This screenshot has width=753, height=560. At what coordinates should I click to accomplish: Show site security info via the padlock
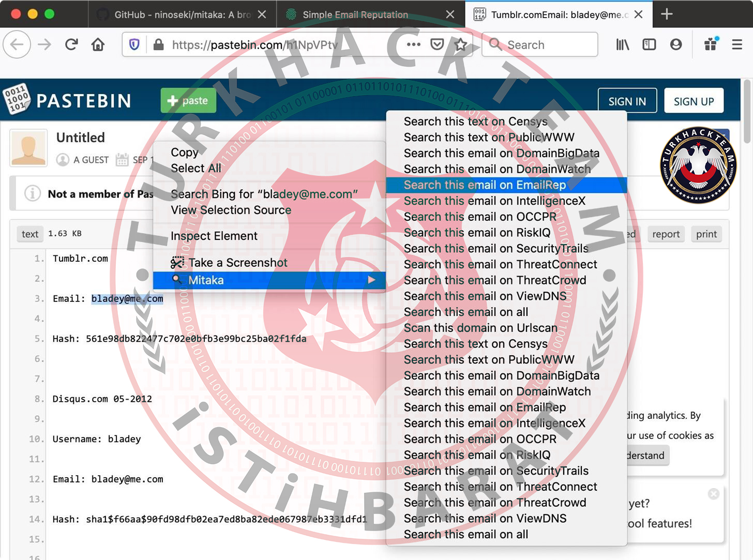(x=159, y=45)
